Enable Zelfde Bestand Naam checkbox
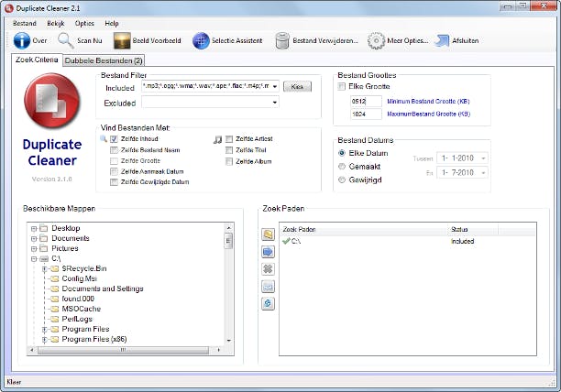 (x=114, y=150)
